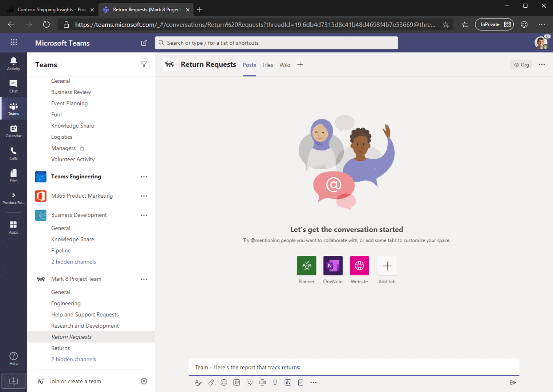
Task: Open more options for Teams Engineering
Action: coord(144,177)
